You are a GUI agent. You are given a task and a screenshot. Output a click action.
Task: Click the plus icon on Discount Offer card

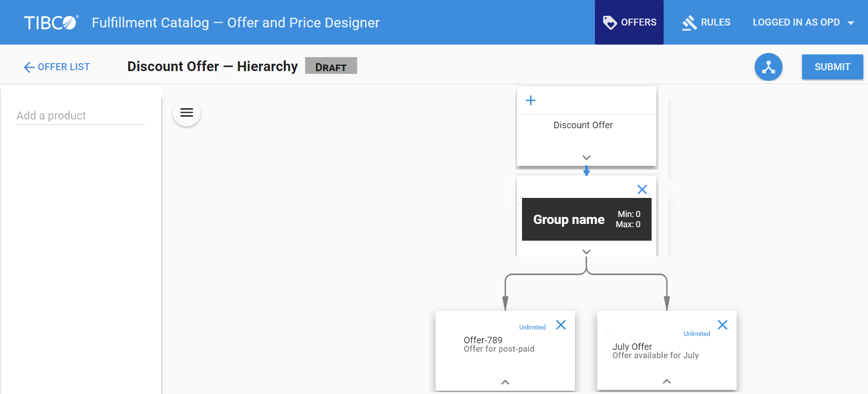point(530,100)
